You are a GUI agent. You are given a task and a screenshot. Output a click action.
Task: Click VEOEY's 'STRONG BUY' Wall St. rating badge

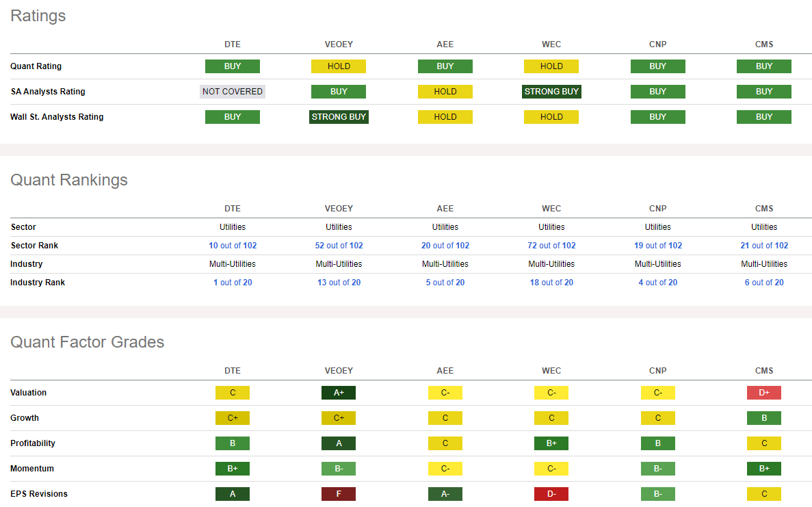click(339, 117)
